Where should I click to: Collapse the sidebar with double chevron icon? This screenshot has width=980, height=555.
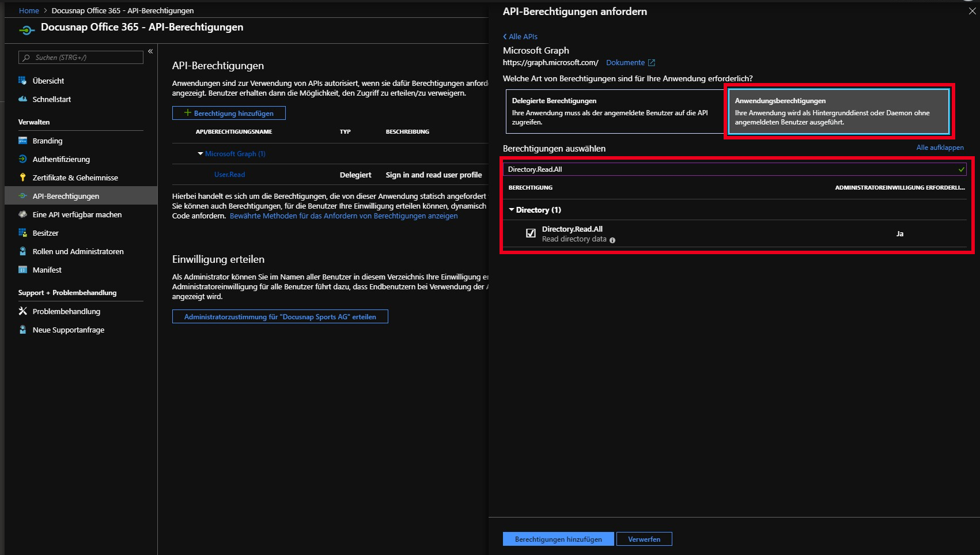pyautogui.click(x=150, y=51)
